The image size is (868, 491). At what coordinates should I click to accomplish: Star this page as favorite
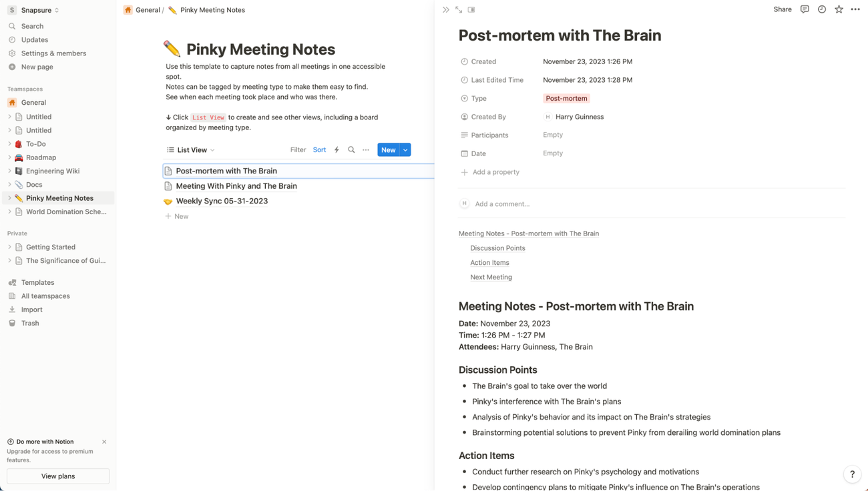pos(839,9)
